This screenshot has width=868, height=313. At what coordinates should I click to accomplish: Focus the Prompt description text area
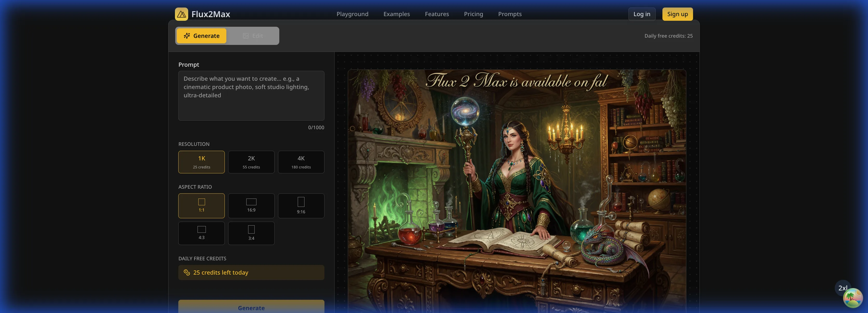click(251, 96)
